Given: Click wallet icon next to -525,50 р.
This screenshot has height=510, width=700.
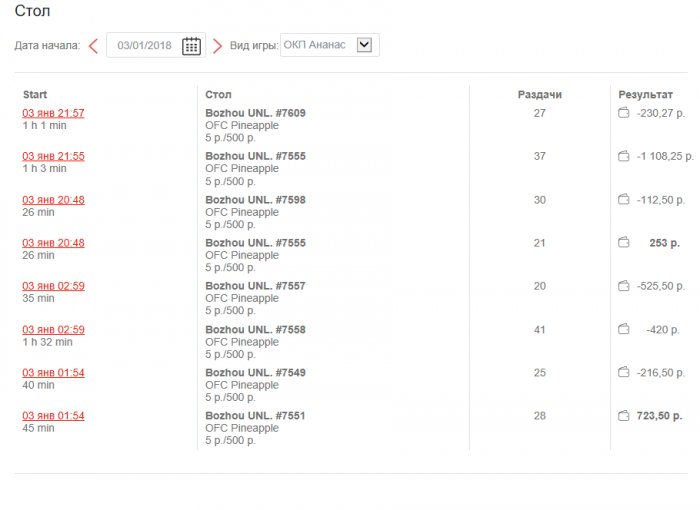Looking at the screenshot, I should [x=624, y=285].
